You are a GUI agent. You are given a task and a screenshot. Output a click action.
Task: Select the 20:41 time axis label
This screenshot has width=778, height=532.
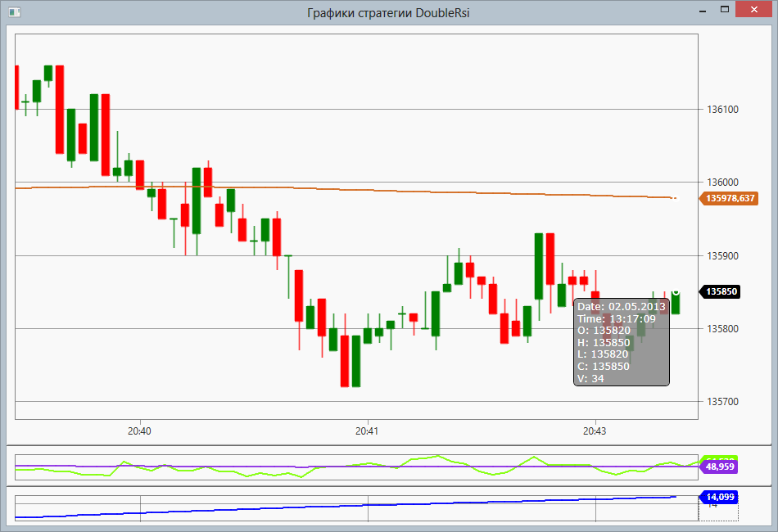[367, 431]
